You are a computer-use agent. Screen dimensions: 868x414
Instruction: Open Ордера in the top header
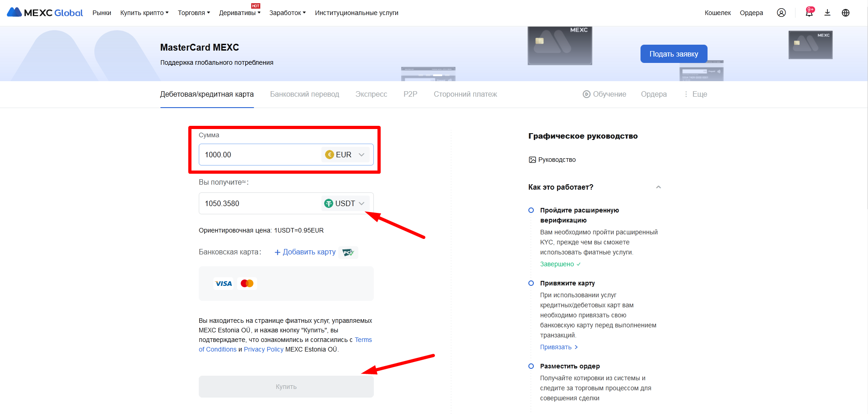pyautogui.click(x=751, y=13)
